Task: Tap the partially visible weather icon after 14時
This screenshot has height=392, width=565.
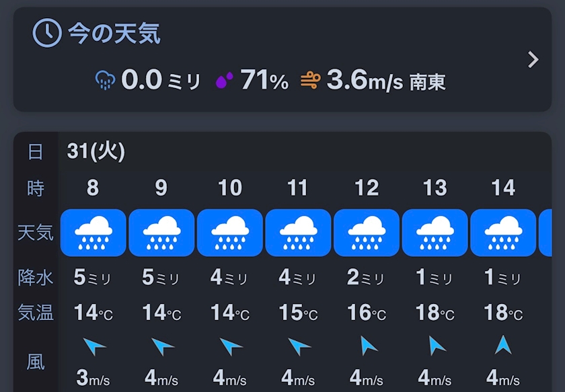Action: tap(545, 233)
